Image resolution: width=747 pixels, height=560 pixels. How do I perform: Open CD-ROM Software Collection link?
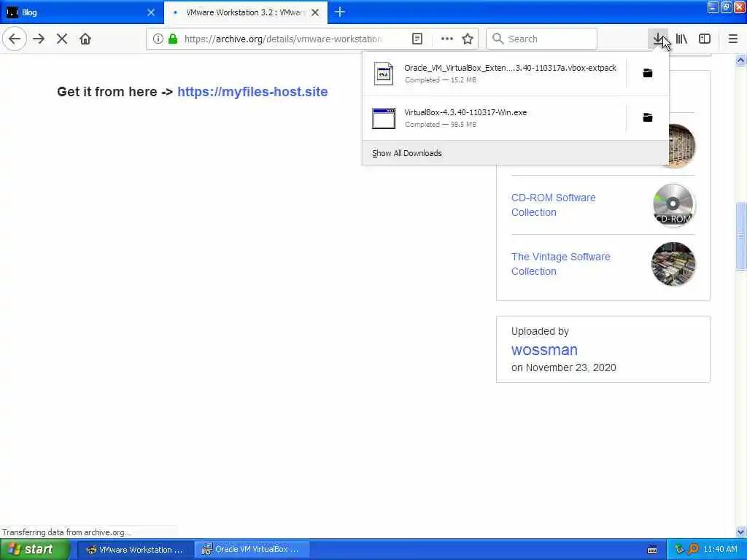click(553, 205)
